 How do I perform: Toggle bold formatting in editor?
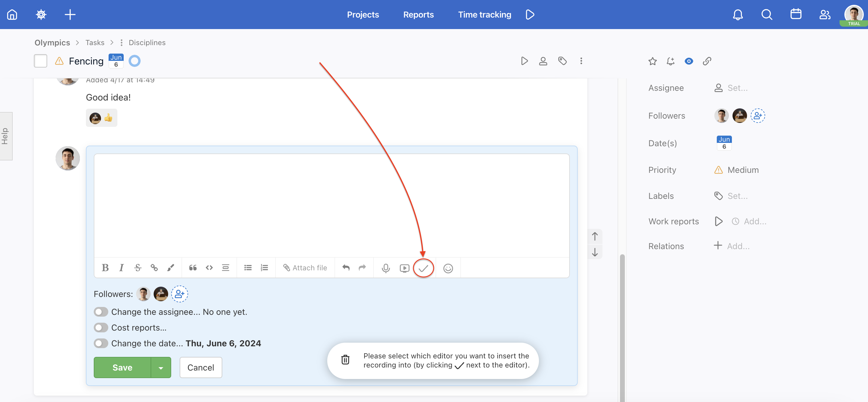coord(105,268)
